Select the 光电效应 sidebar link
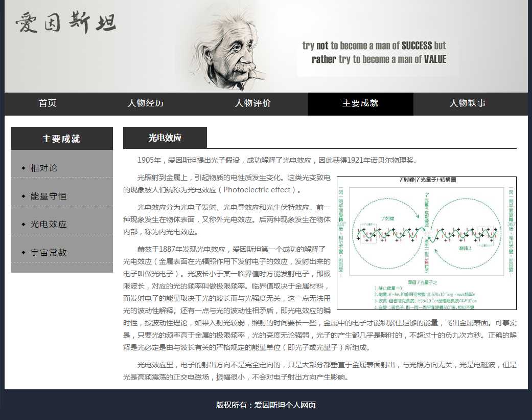Image resolution: width=532 pixels, height=420 pixels. click(x=49, y=225)
